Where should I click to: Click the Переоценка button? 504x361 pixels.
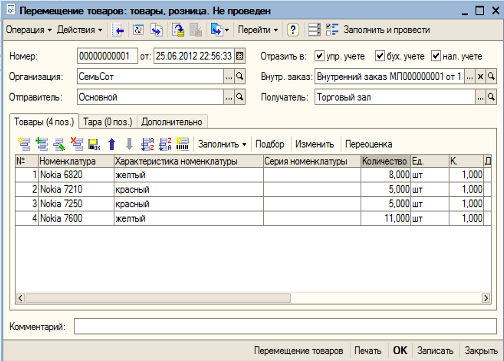[x=369, y=144]
